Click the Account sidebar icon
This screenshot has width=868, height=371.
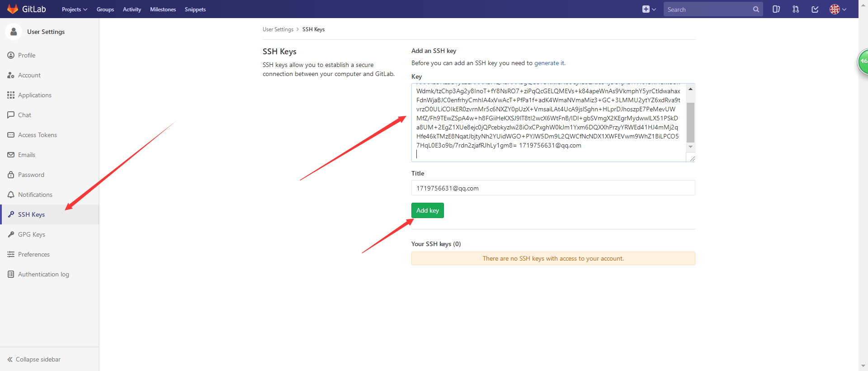pyautogui.click(x=11, y=75)
